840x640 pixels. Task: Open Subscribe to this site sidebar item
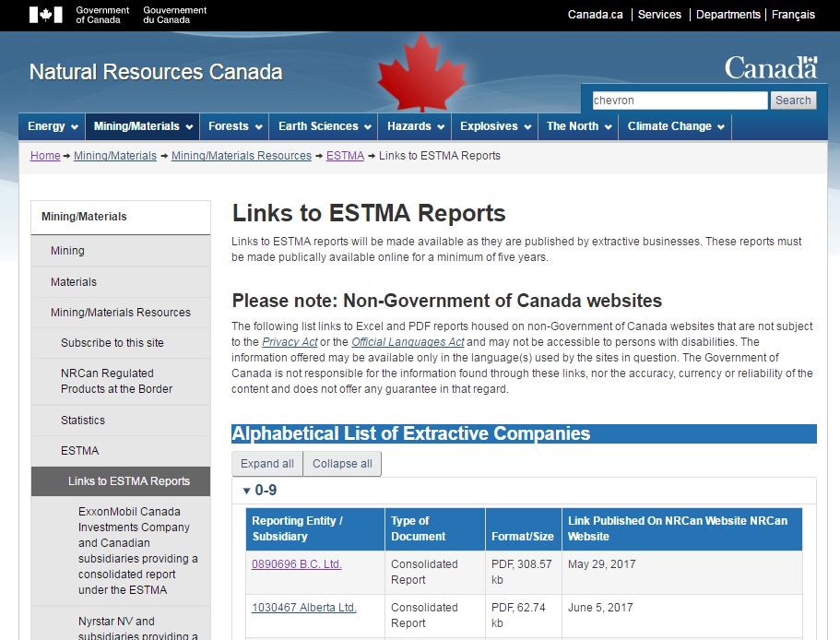121,343
